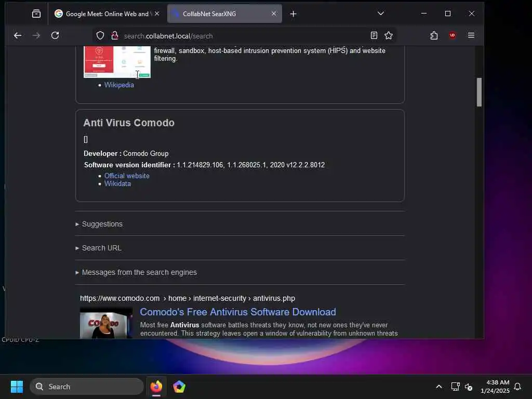532x399 pixels.
Task: View site security lock information
Action: pyautogui.click(x=115, y=36)
